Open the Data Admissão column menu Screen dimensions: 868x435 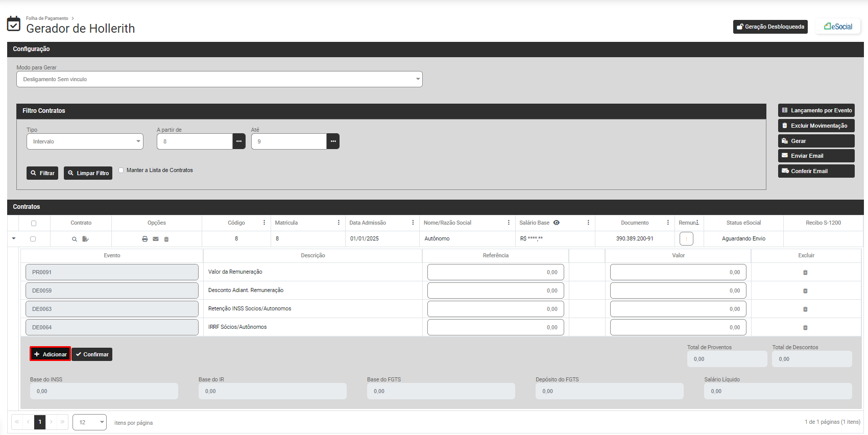[x=413, y=223]
